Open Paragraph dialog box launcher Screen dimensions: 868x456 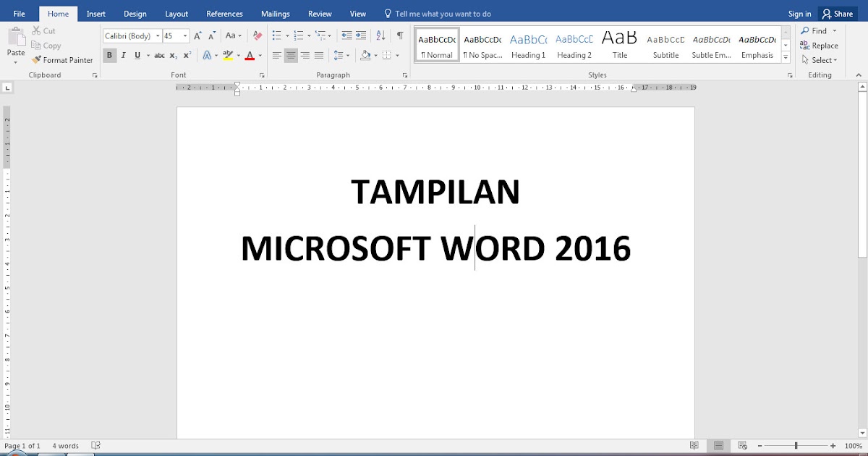(405, 75)
